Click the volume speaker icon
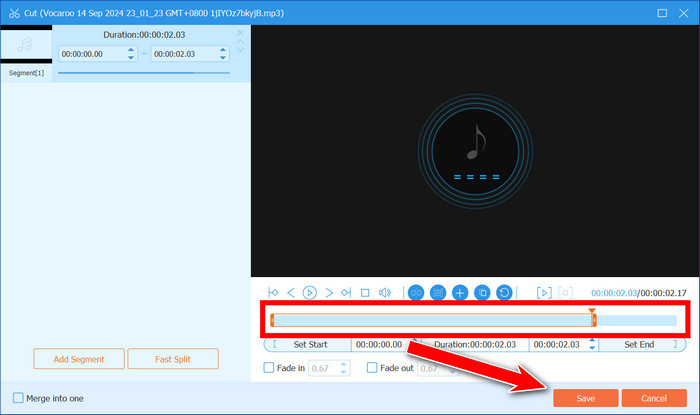 point(384,293)
